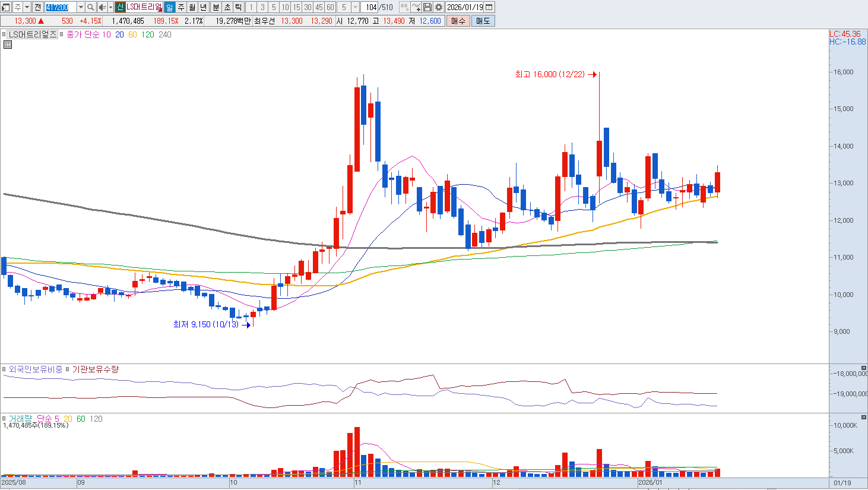Expand the minute interval dropdown arrow

[355, 7]
